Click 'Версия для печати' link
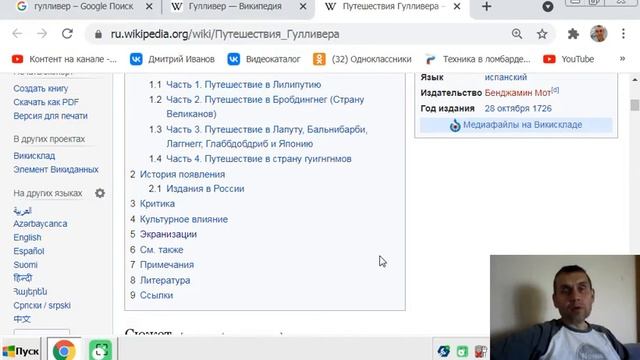Image resolution: width=640 pixels, height=360 pixels. tap(51, 116)
